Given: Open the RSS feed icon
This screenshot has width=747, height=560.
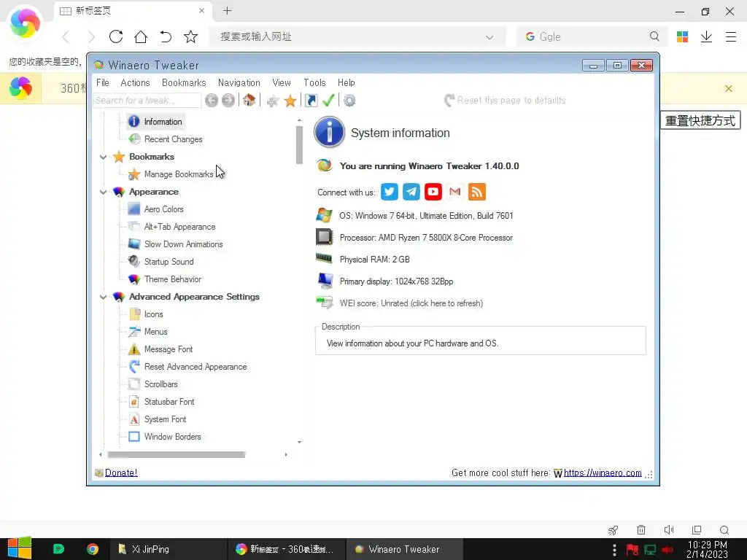Looking at the screenshot, I should (x=477, y=192).
